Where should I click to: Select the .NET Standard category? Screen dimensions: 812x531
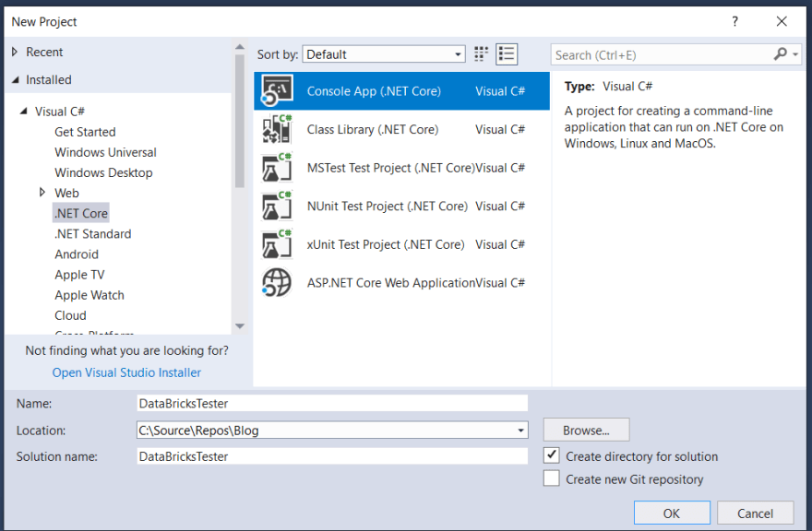(92, 234)
